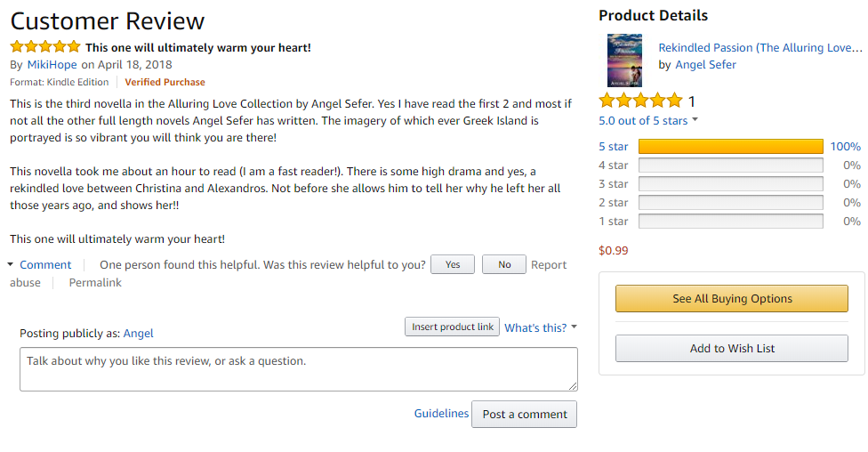Open the Rekindled Passion product title link
This screenshot has height=452, width=868.
(x=759, y=48)
